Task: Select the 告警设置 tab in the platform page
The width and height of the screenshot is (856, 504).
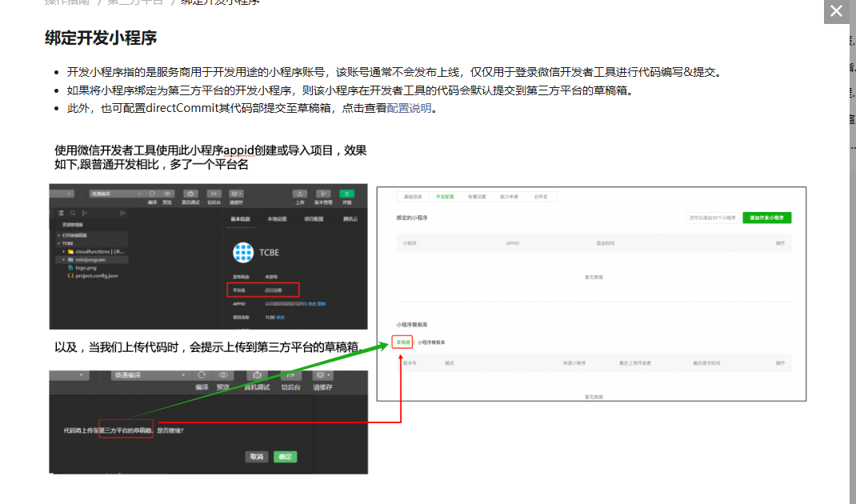Action: point(477,197)
